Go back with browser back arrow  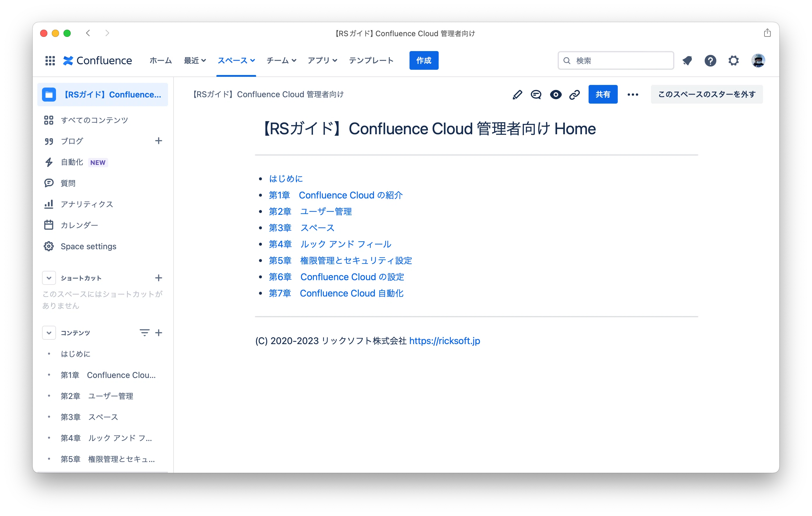click(88, 33)
